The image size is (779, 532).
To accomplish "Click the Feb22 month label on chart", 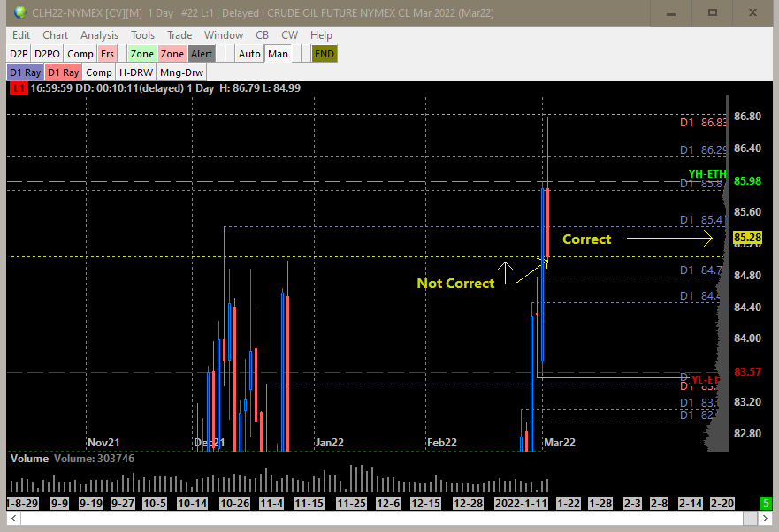I will [x=441, y=442].
